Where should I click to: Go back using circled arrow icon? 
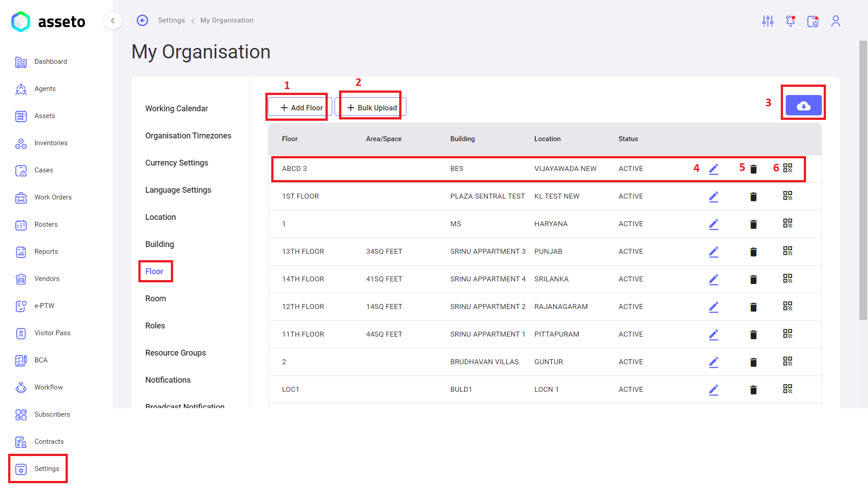coord(142,20)
